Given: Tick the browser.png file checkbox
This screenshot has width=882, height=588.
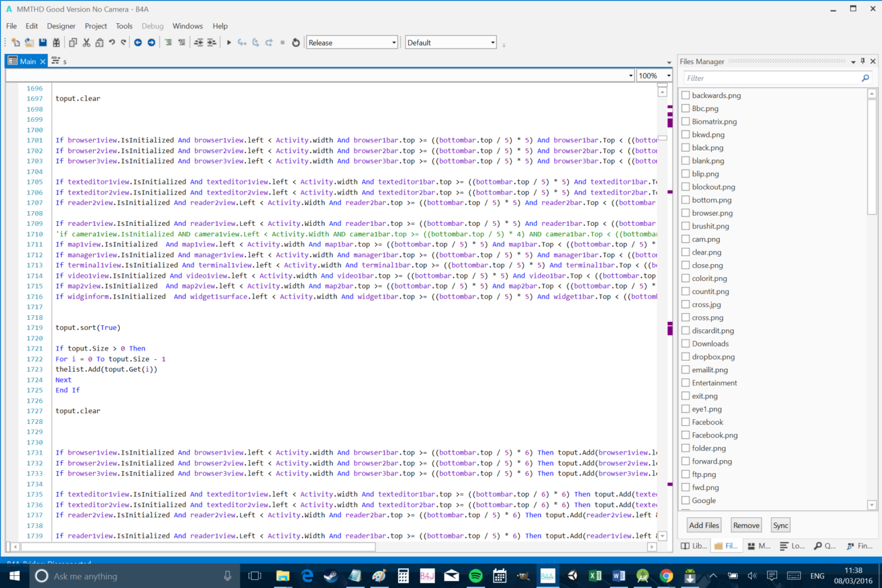Looking at the screenshot, I should coord(685,213).
